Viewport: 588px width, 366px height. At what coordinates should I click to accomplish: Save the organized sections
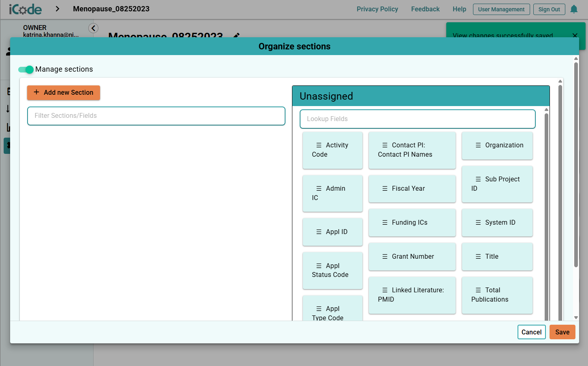[x=562, y=332]
